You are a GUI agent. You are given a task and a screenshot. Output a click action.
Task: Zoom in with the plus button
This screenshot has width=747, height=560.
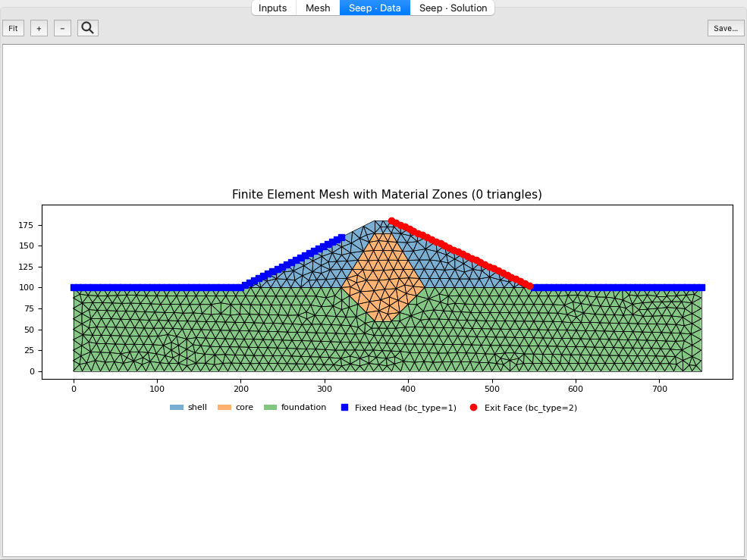[x=39, y=28]
